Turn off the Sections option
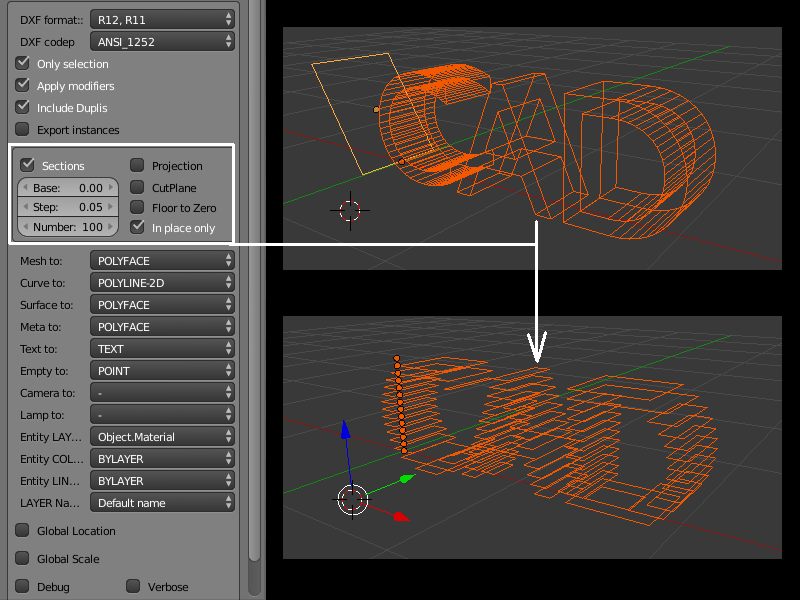 [x=28, y=165]
